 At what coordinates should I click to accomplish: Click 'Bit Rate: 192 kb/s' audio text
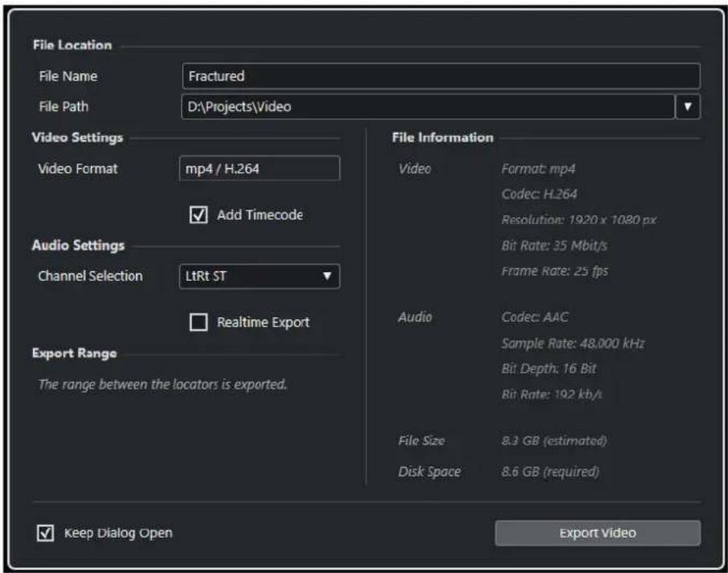coord(552,394)
